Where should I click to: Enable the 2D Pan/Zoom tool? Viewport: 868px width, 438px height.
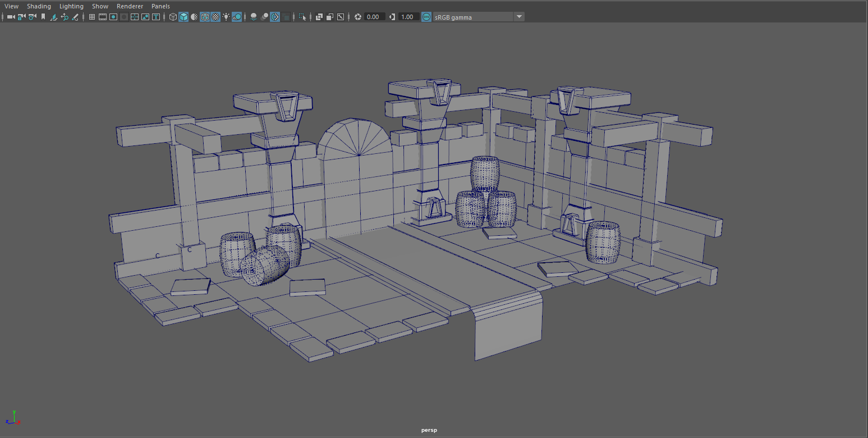(x=65, y=17)
